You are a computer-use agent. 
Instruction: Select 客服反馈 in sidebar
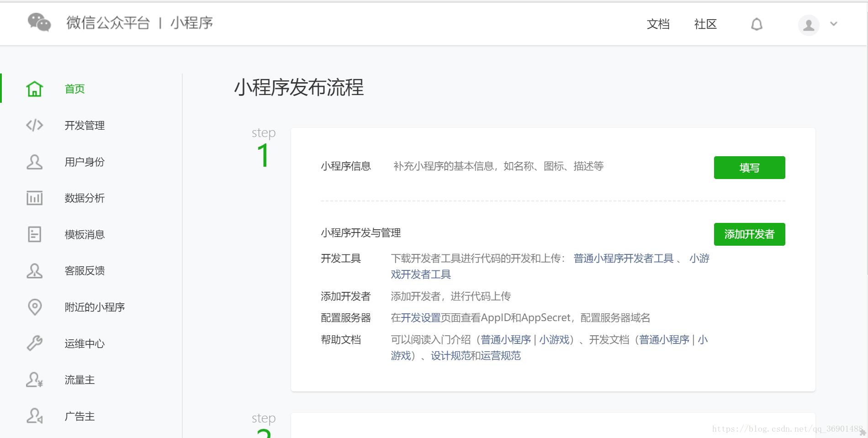[85, 270]
